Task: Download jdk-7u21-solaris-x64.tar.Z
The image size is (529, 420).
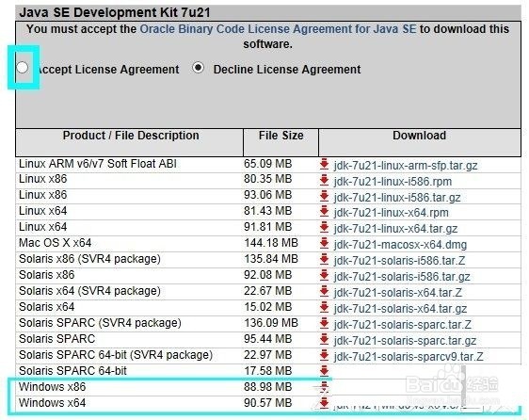Action: (x=398, y=292)
